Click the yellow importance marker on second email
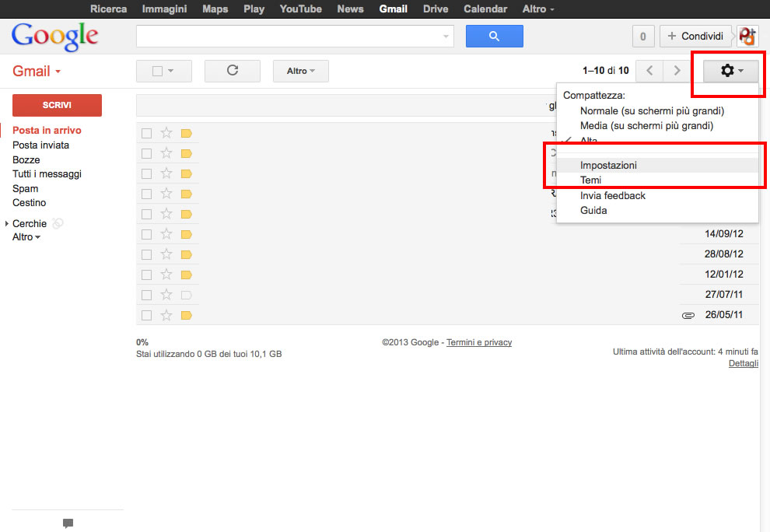This screenshot has height=532, width=770. coord(186,153)
